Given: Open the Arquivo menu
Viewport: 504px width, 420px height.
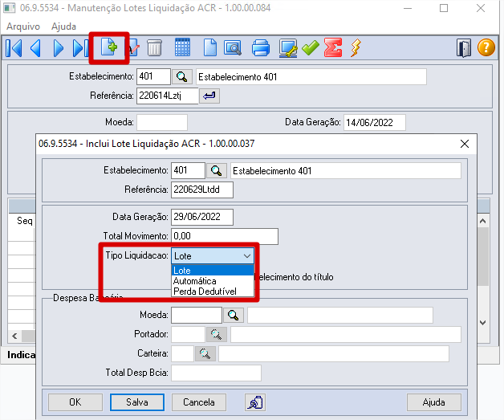Looking at the screenshot, I should (x=23, y=27).
